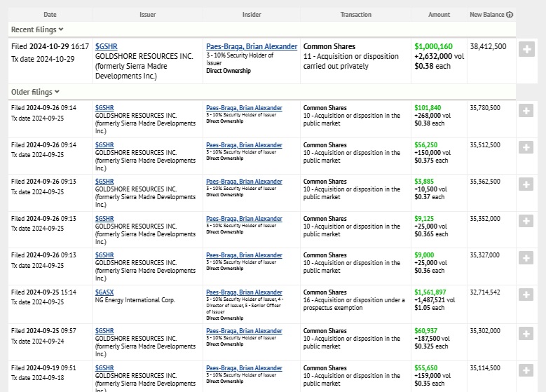Select the 35,352,000 balance value

(485, 219)
